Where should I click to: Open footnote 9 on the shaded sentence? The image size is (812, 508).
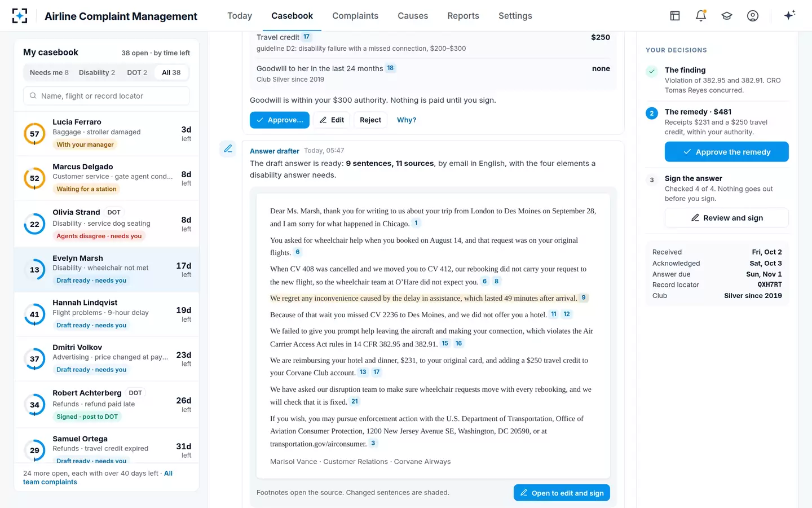coord(584,297)
